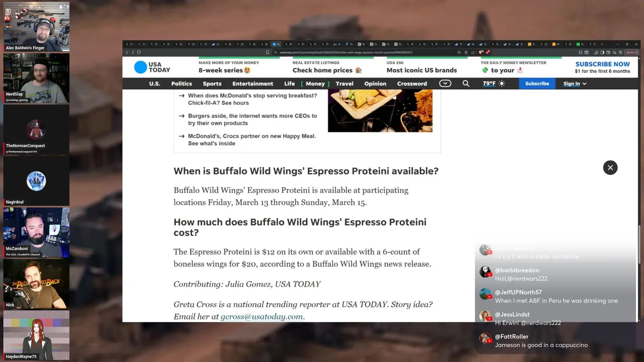Click the browser forward arrow
The width and height of the screenshot is (644, 362).
(x=133, y=52)
